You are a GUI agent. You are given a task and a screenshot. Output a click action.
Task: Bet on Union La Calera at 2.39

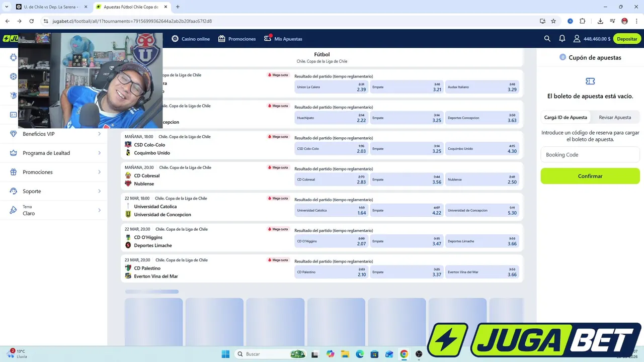click(x=331, y=86)
